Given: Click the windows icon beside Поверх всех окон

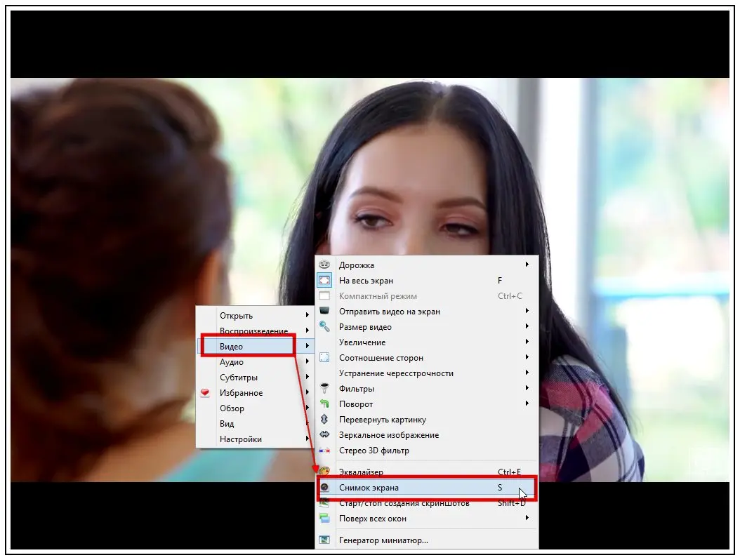Looking at the screenshot, I should pos(324,518).
